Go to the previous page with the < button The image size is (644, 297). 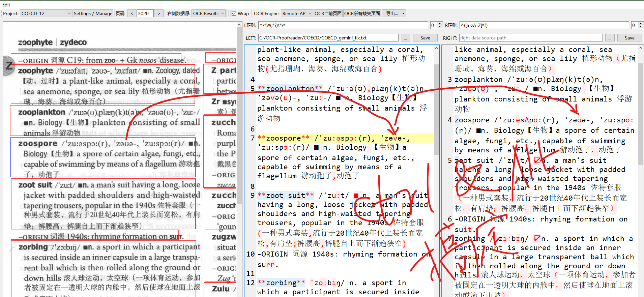pyautogui.click(x=132, y=13)
